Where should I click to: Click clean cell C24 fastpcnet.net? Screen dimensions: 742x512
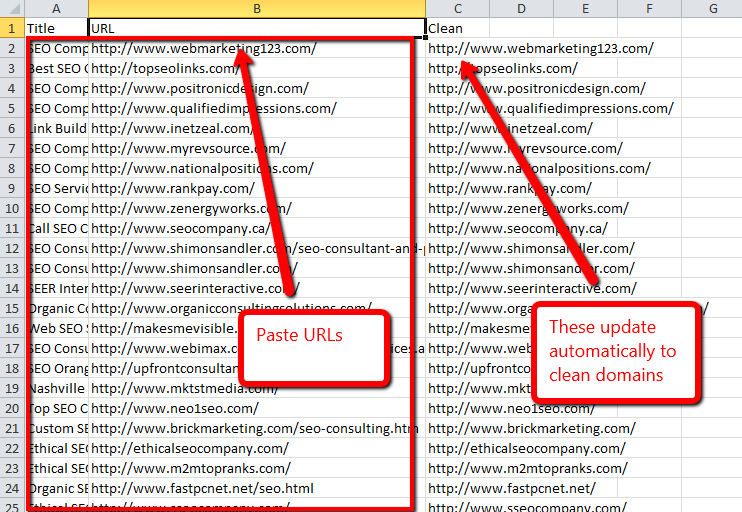[458, 488]
